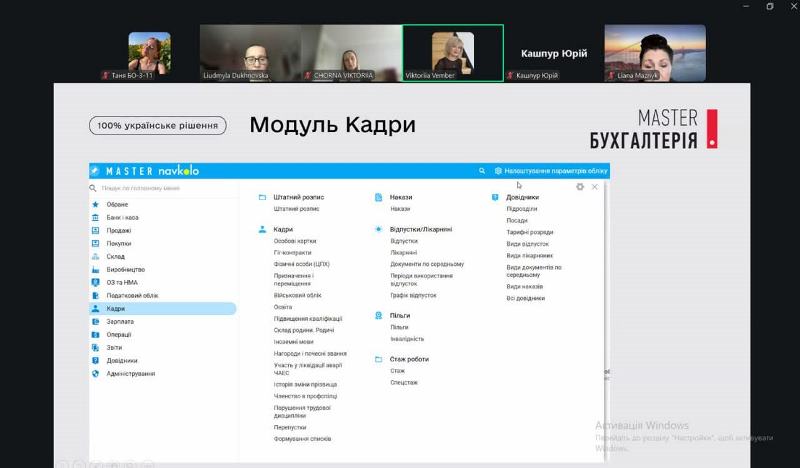Open Підвищення кваліфікації
This screenshot has width=800, height=468.
coord(308,319)
